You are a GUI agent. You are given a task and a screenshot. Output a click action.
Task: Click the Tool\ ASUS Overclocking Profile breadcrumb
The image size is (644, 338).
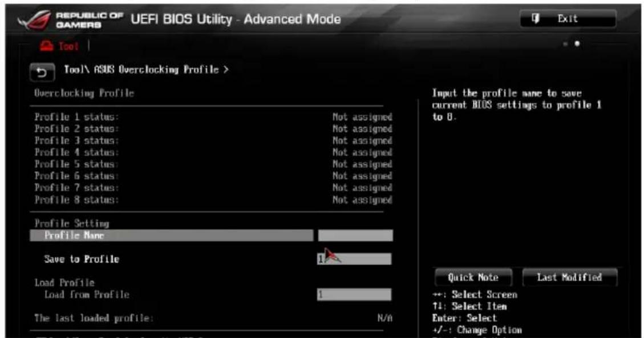pyautogui.click(x=146, y=70)
